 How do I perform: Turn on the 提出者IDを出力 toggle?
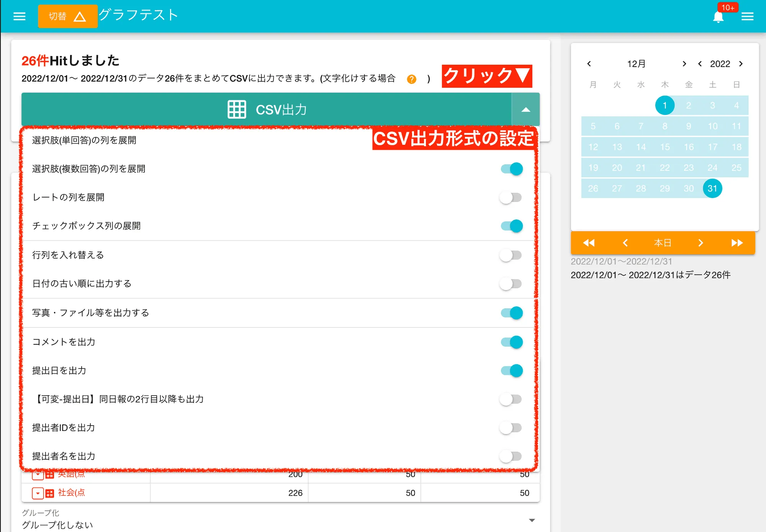click(x=511, y=428)
